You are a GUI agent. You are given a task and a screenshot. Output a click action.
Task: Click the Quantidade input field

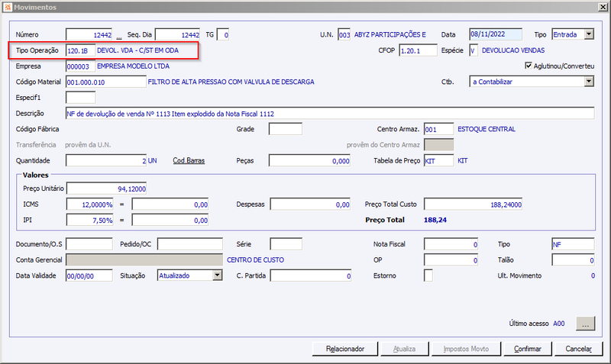click(106, 160)
